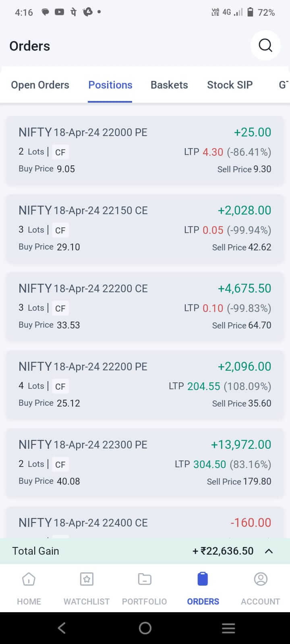Image resolution: width=290 pixels, height=644 pixels.
Task: Switch to the Baskets tab
Action: (169, 85)
